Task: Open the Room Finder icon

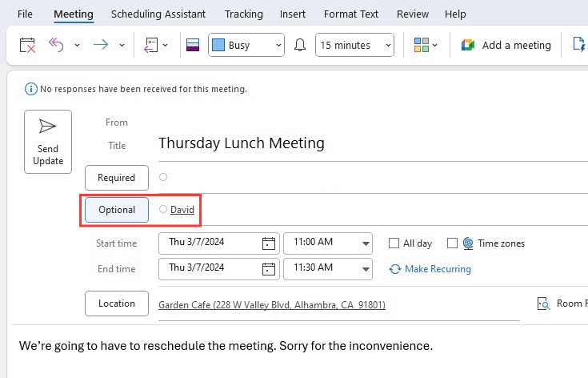Action: (543, 304)
